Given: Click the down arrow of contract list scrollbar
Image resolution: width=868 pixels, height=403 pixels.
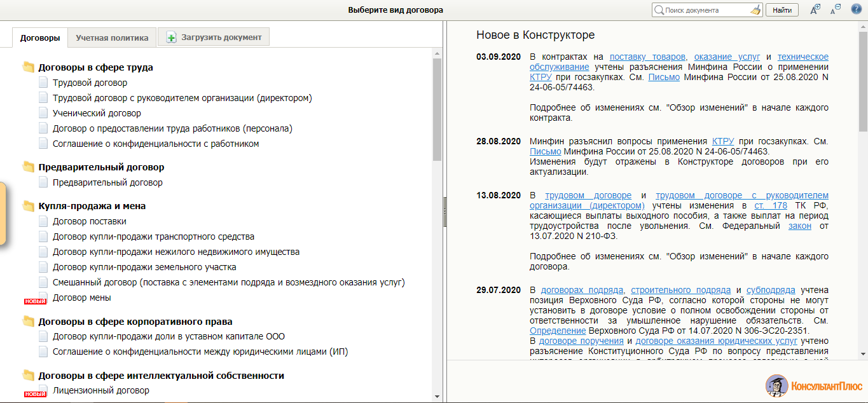Looking at the screenshot, I should point(437,396).
